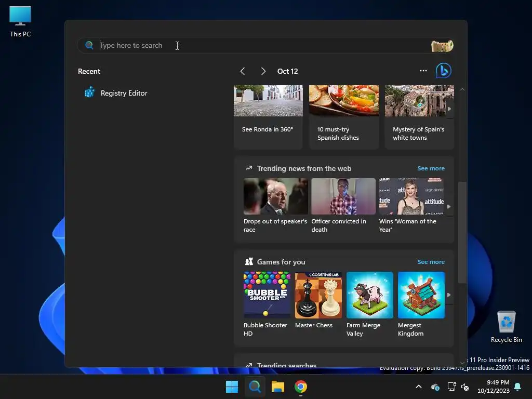Launch Farm Merge Valley game
The height and width of the screenshot is (399, 532).
click(369, 304)
